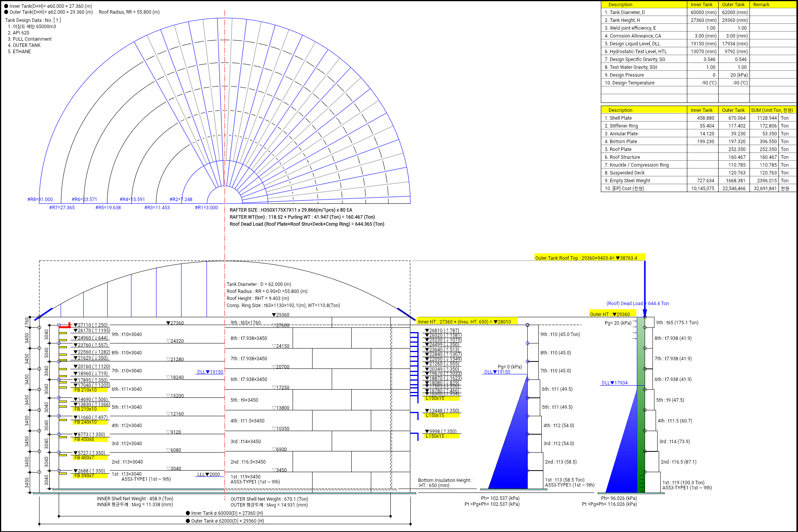Select the '13070 (mm)' hydrostatic-test cell
Viewport: 798px width, 532px height.
pos(704,52)
